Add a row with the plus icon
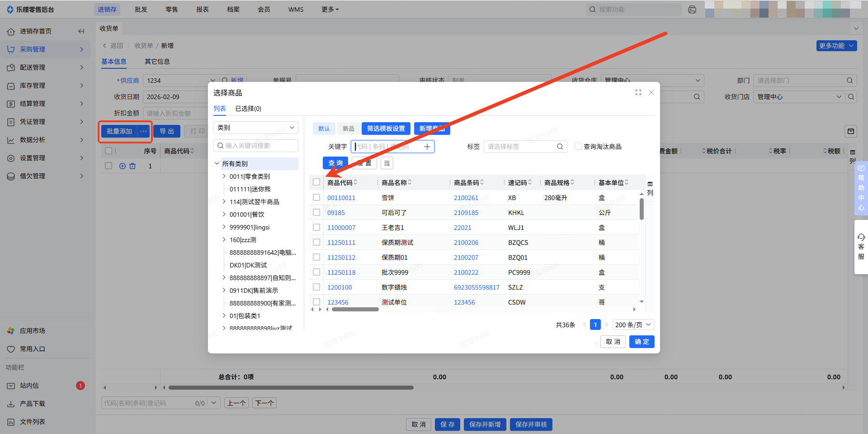This screenshot has width=868, height=434. (x=123, y=166)
